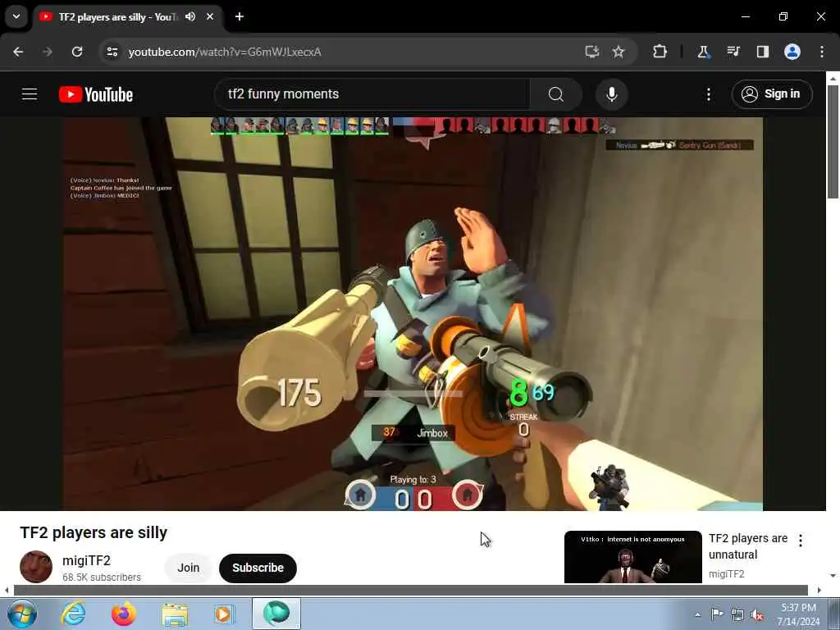Open the Chrome profile avatar

click(792, 52)
